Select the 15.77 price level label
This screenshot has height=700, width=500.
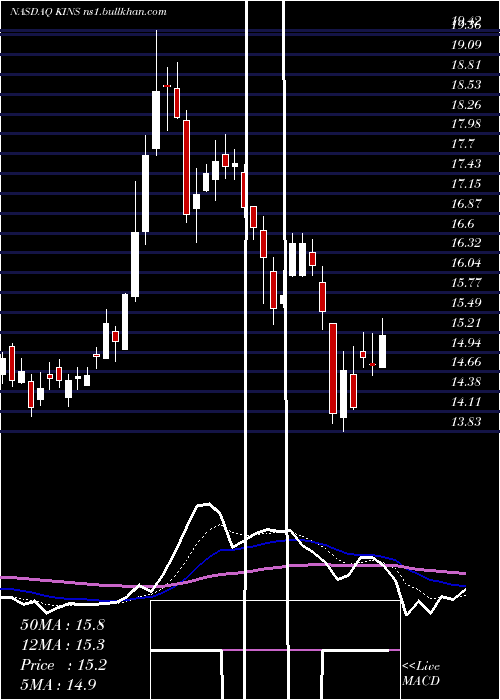(x=466, y=283)
